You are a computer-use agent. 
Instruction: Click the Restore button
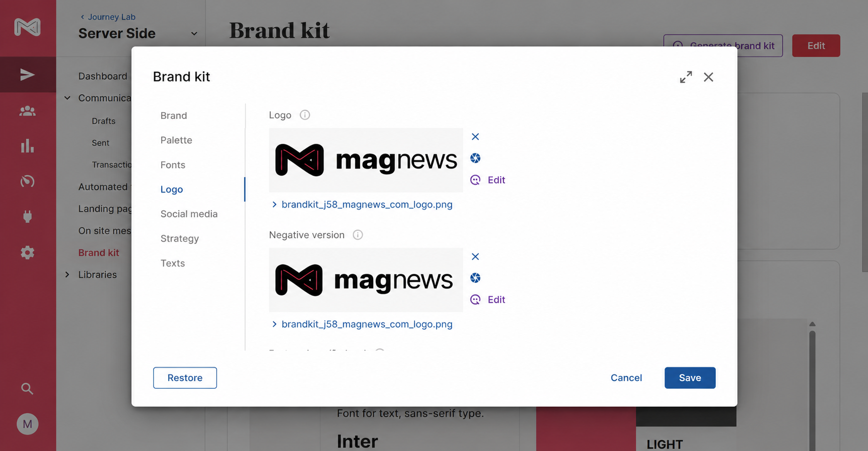click(x=185, y=378)
